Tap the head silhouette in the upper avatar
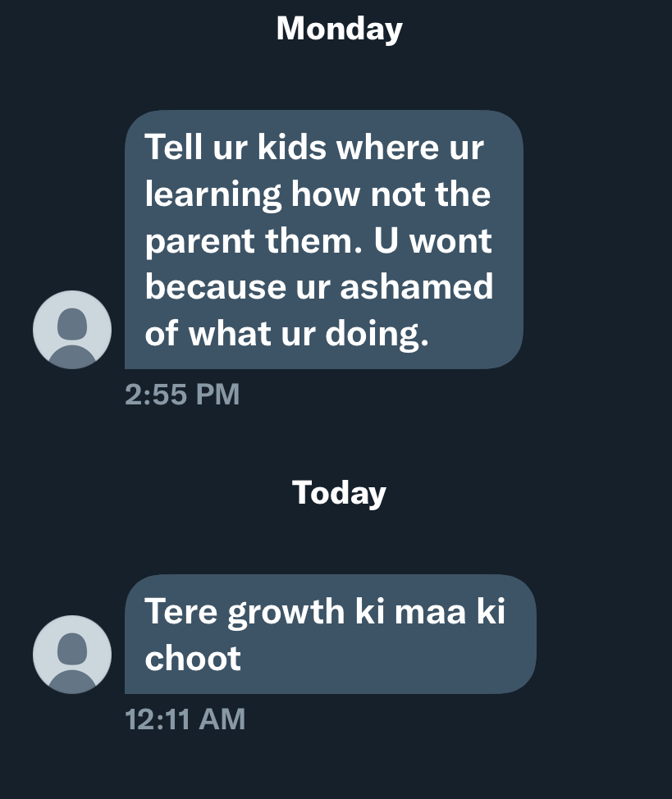 click(72, 323)
